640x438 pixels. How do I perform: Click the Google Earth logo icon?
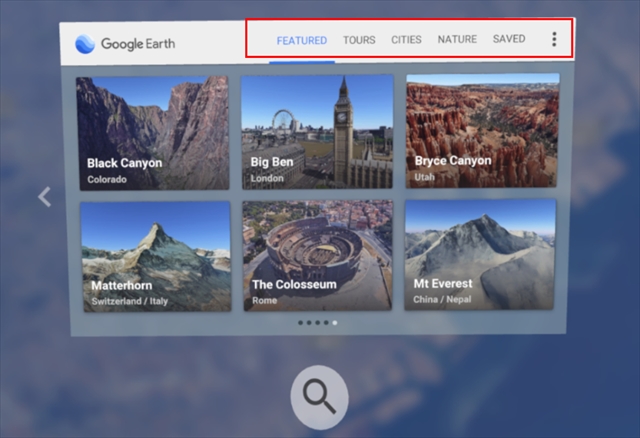pos(86,43)
